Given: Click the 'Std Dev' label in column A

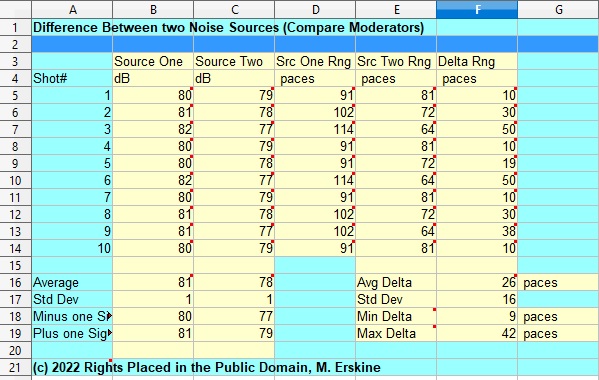Looking at the screenshot, I should 72,299.
